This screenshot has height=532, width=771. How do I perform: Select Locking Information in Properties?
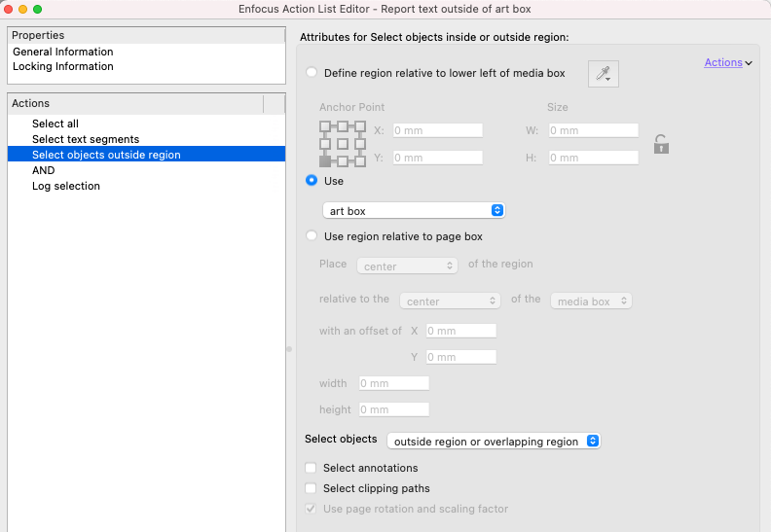(x=63, y=66)
